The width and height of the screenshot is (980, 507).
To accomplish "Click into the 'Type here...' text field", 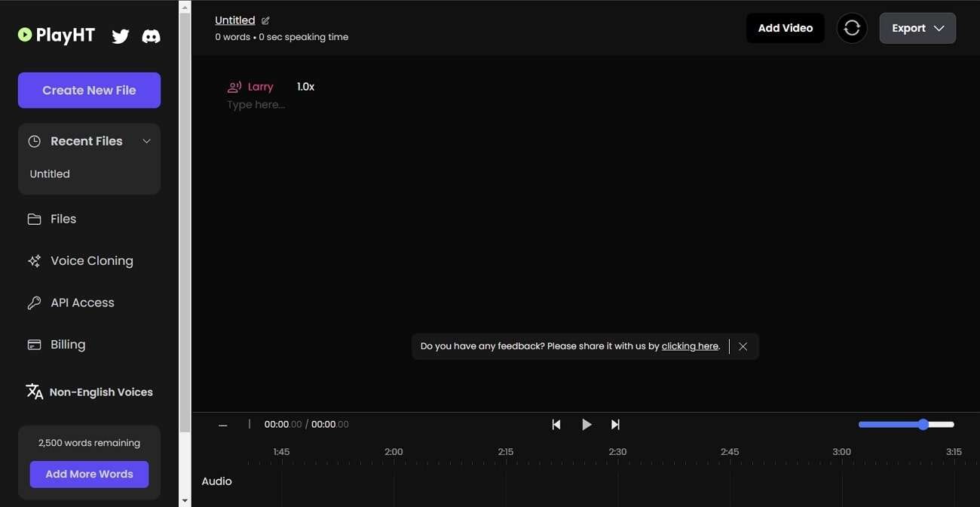I will point(256,105).
